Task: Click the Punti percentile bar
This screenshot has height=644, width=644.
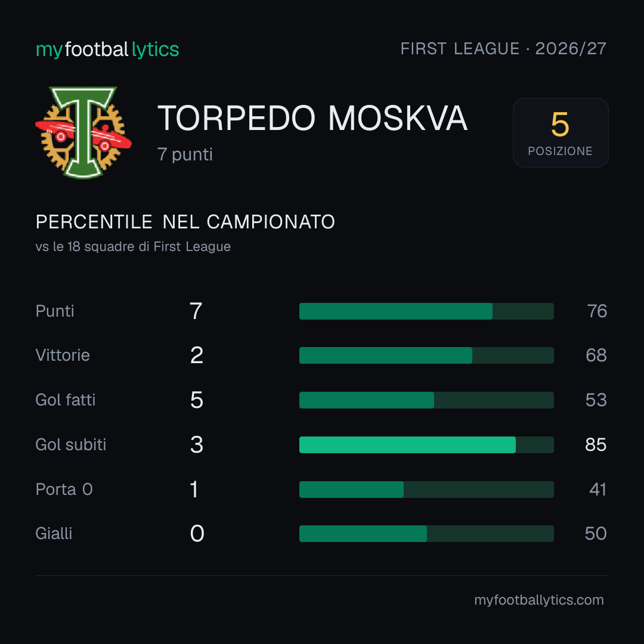Action: (x=426, y=311)
